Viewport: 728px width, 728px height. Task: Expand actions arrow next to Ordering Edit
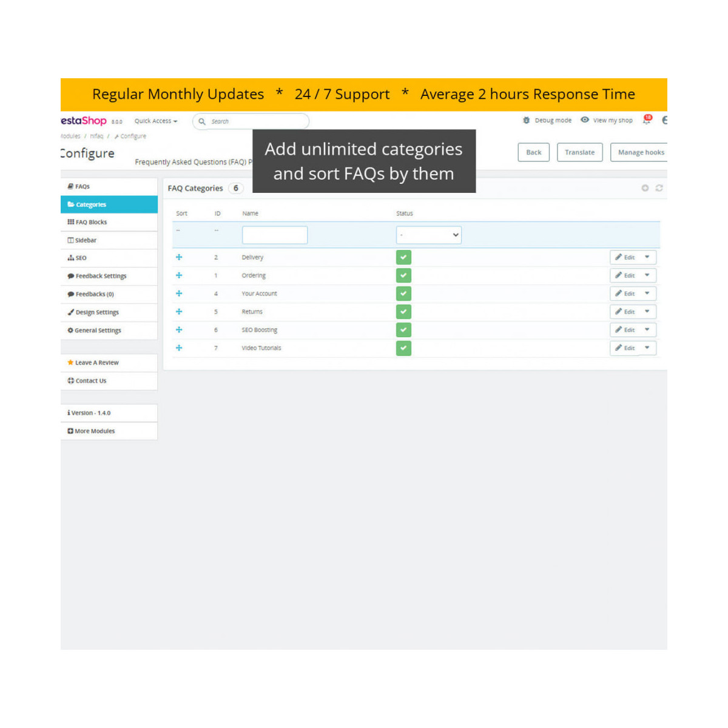tap(647, 275)
